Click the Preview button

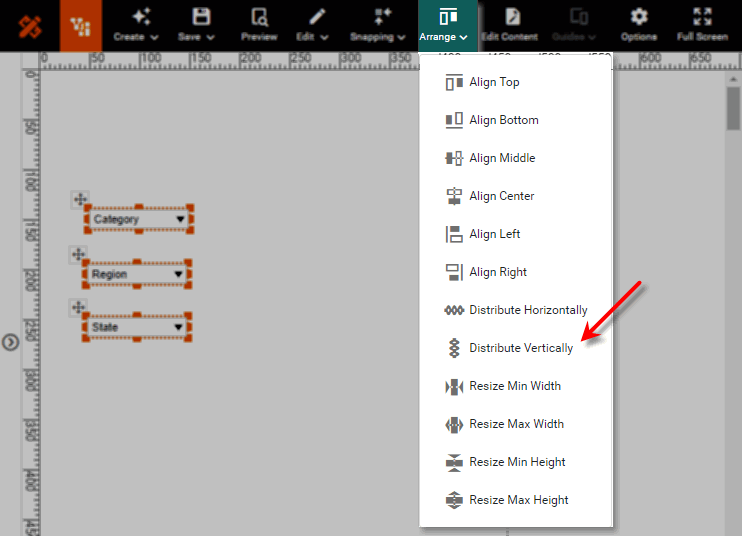pyautogui.click(x=259, y=25)
